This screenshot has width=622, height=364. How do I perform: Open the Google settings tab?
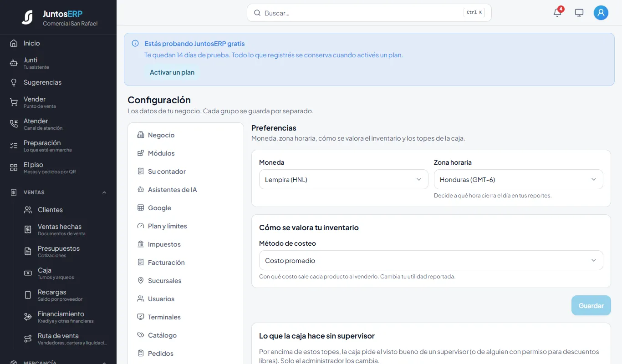(186, 208)
